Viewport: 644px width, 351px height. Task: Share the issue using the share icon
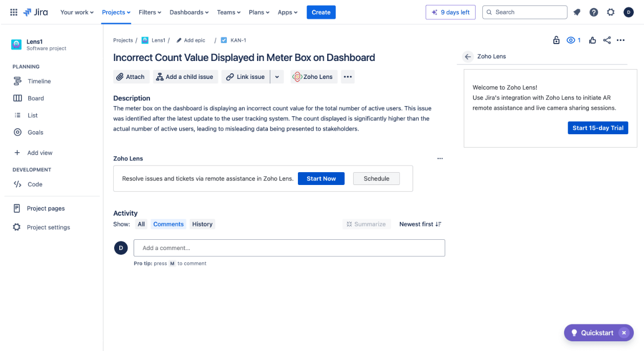coord(607,39)
